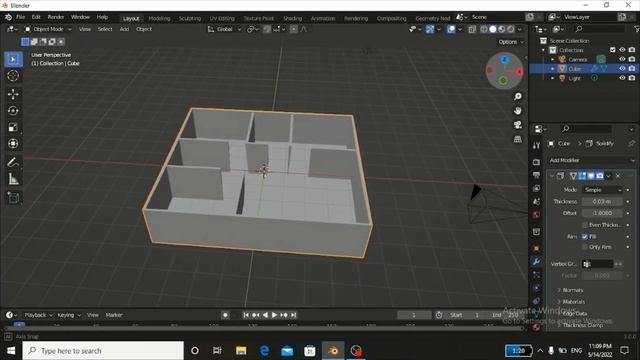Open the timeline Marker menu

[x=114, y=315]
